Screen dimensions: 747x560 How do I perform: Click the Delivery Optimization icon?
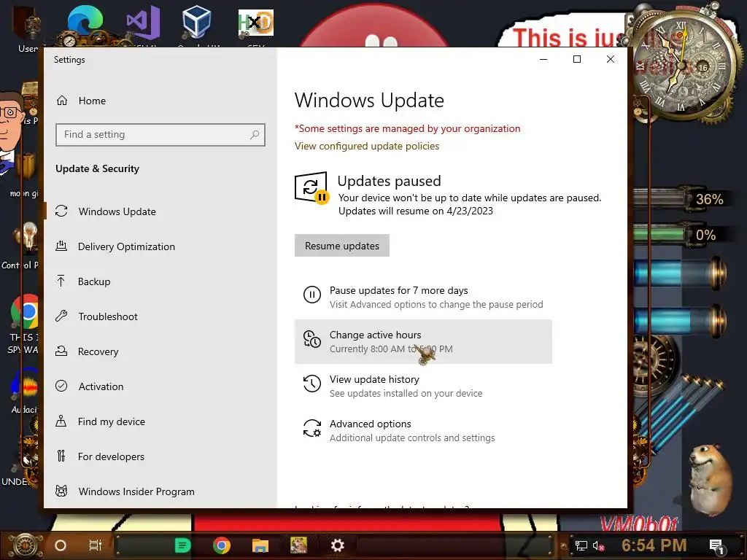tap(61, 246)
